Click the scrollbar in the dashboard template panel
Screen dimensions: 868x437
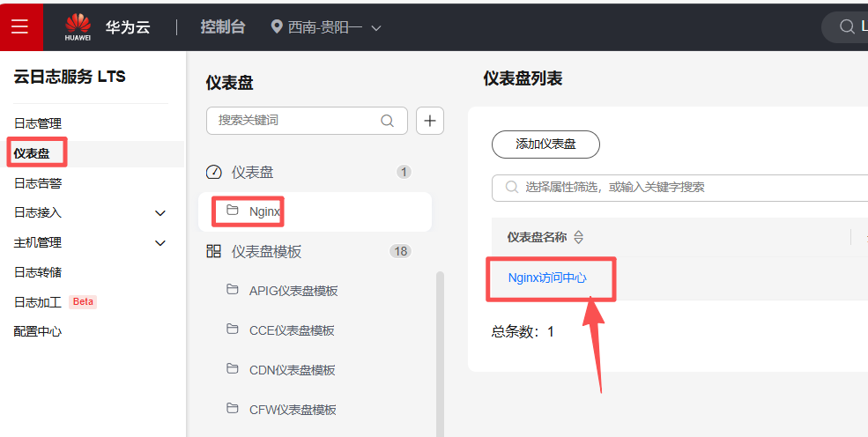pos(440,352)
